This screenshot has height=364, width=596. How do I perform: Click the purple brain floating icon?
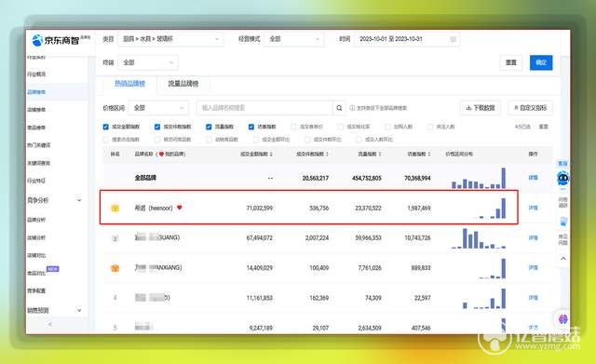pyautogui.click(x=562, y=319)
